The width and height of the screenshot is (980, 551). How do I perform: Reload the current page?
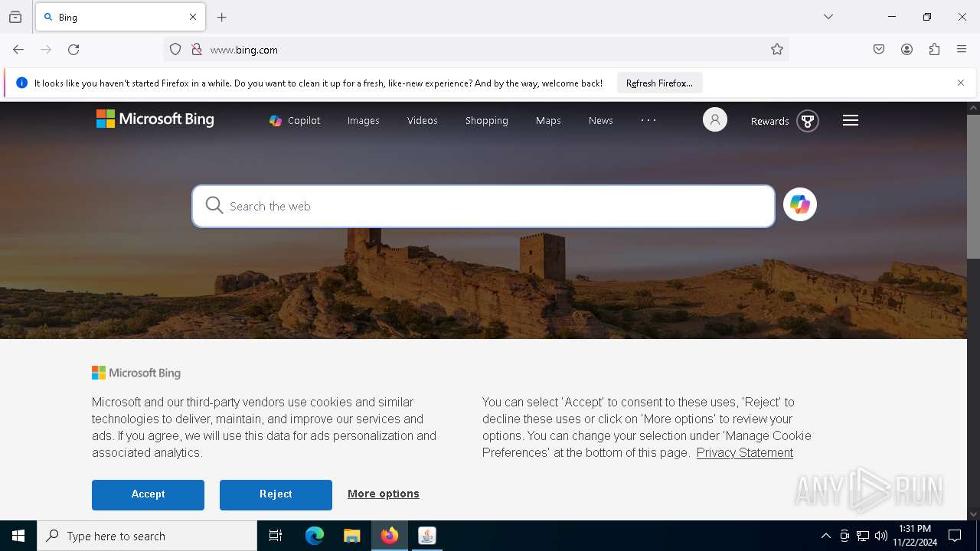73,50
